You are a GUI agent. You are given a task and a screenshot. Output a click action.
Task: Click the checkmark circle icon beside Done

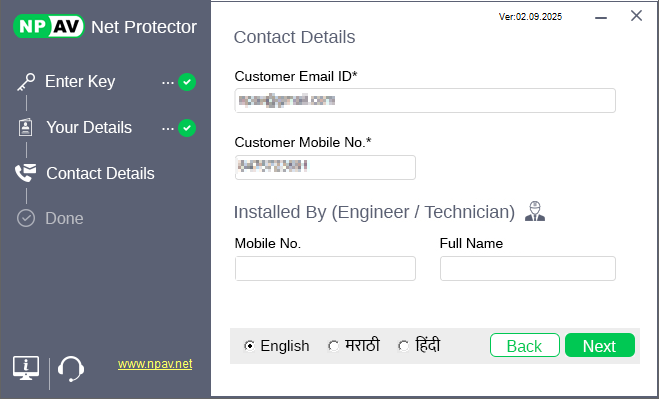pyautogui.click(x=26, y=218)
